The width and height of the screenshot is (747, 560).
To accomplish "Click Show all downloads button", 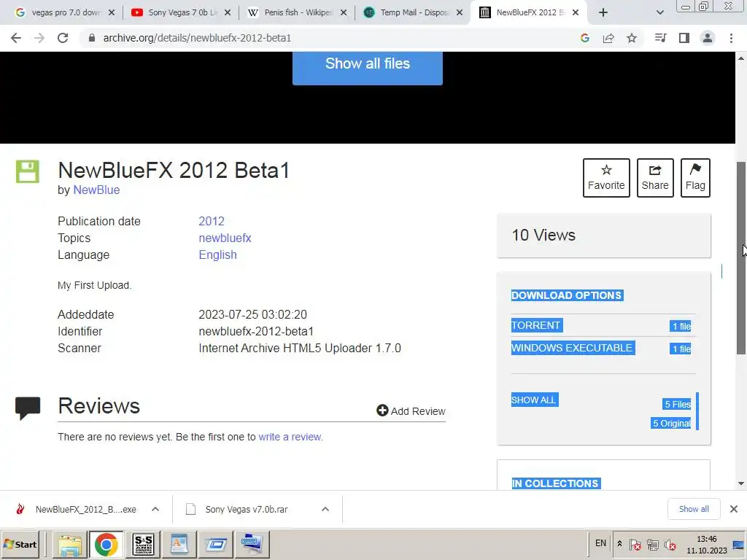I will 694,509.
